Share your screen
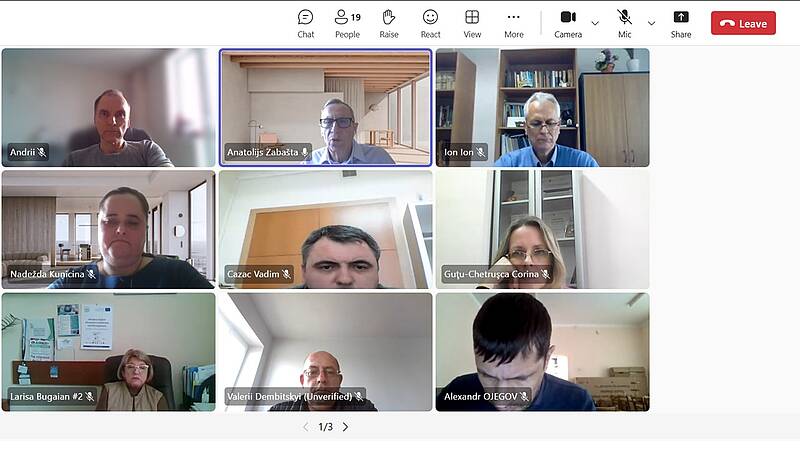The width and height of the screenshot is (800, 450). click(x=680, y=22)
